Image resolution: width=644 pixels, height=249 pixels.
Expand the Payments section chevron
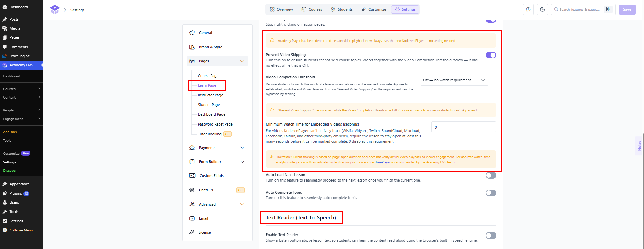pos(242,148)
